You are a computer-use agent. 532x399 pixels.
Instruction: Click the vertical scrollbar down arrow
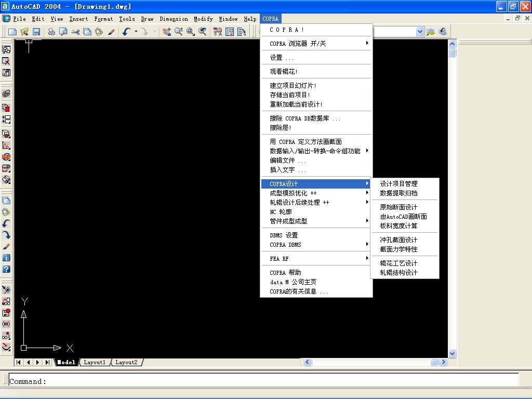pyautogui.click(x=452, y=353)
